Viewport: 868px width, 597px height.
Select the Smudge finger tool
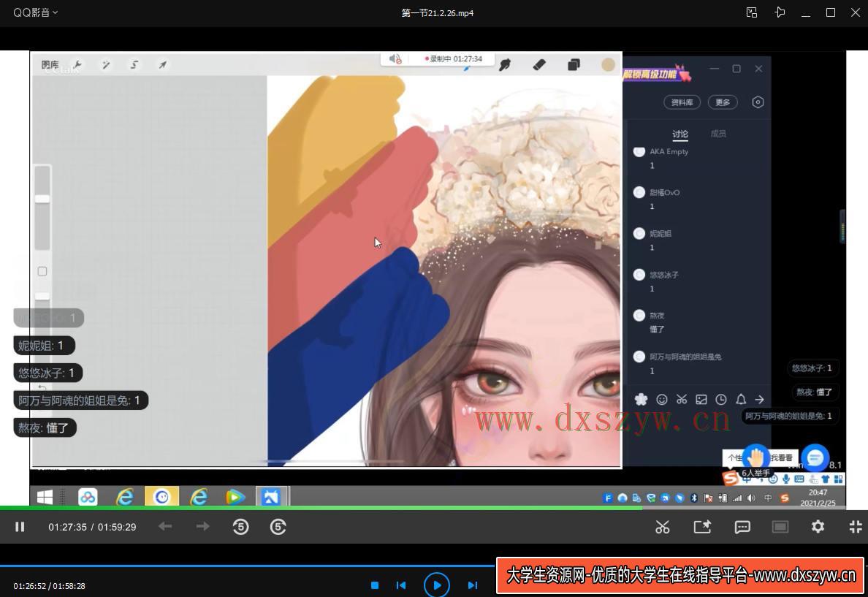505,65
